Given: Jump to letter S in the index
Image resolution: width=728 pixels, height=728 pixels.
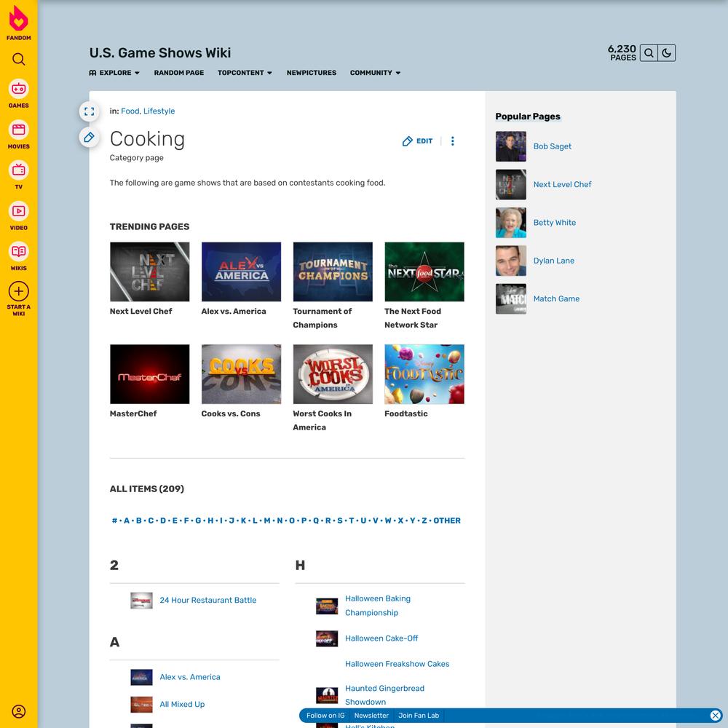Looking at the screenshot, I should (x=339, y=521).
